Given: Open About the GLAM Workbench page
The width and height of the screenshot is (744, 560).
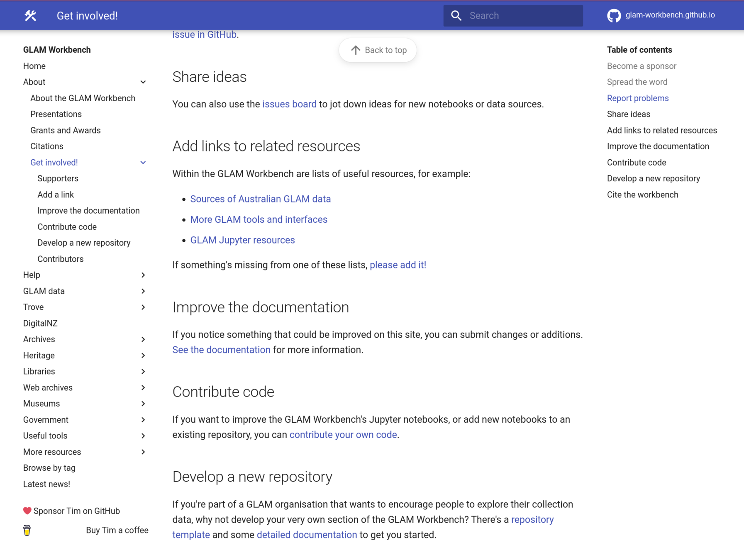Looking at the screenshot, I should (83, 98).
